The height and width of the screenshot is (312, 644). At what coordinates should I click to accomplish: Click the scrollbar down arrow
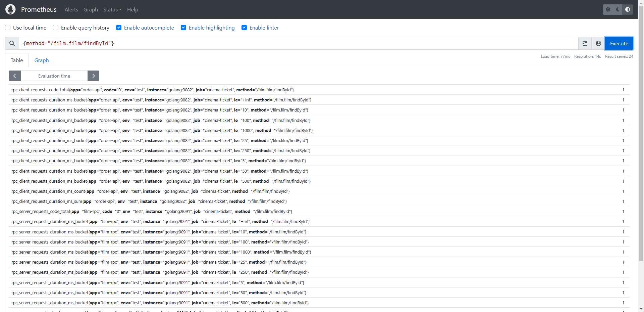point(641,309)
